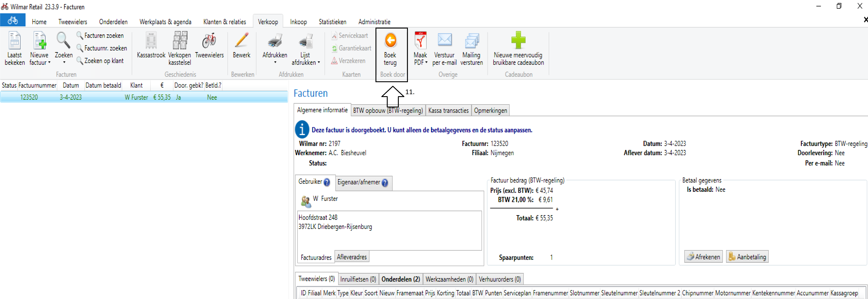Click Gebruiker help question mark icon
Image resolution: width=868 pixels, height=299 pixels.
point(327,182)
